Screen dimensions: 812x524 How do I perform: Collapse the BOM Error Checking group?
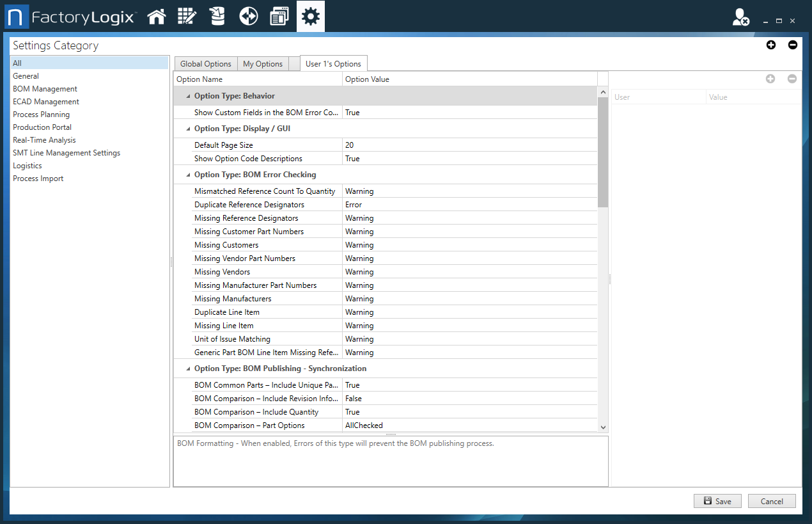pyautogui.click(x=187, y=174)
